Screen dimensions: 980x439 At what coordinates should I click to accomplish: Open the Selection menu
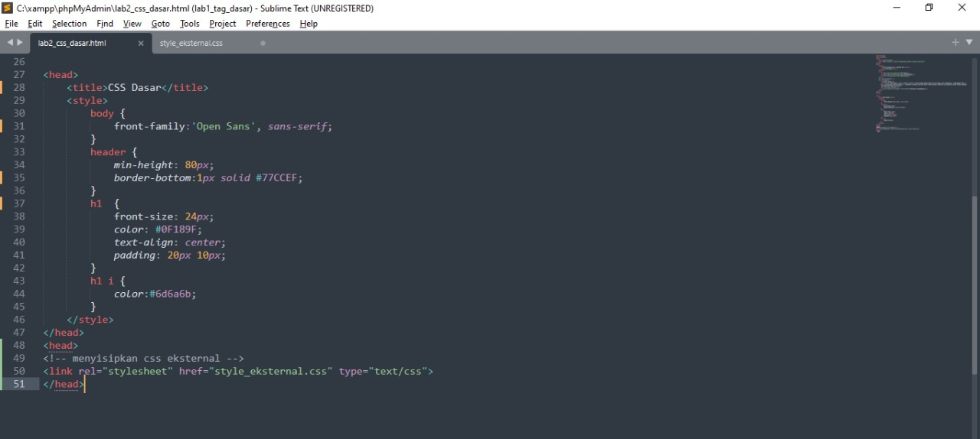click(70, 24)
